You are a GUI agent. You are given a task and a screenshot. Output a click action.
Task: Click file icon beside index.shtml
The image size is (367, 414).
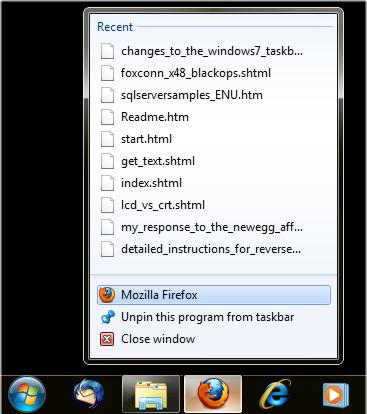[107, 183]
